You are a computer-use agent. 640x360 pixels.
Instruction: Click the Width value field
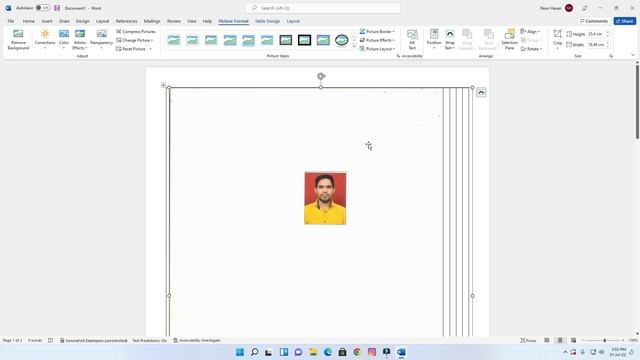596,44
